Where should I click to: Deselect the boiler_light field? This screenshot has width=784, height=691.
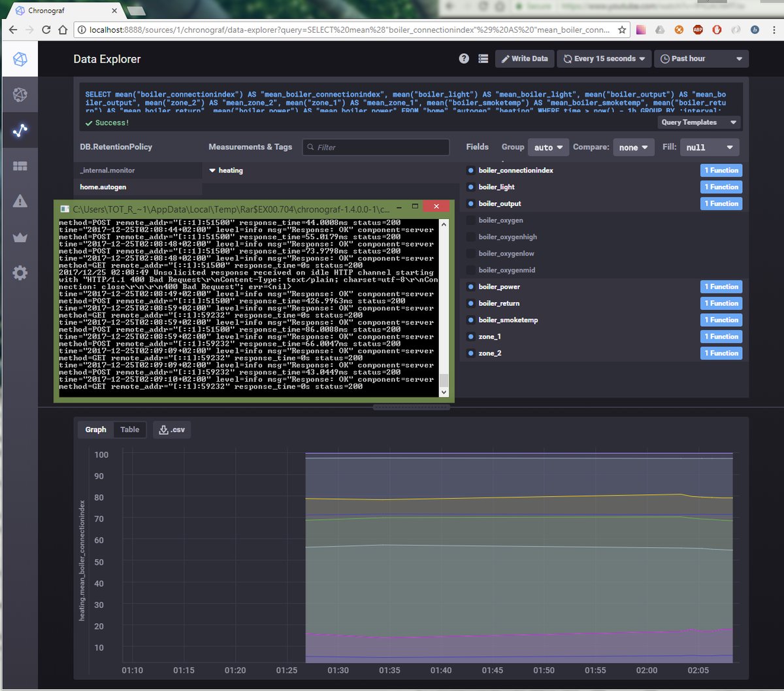pyautogui.click(x=471, y=187)
